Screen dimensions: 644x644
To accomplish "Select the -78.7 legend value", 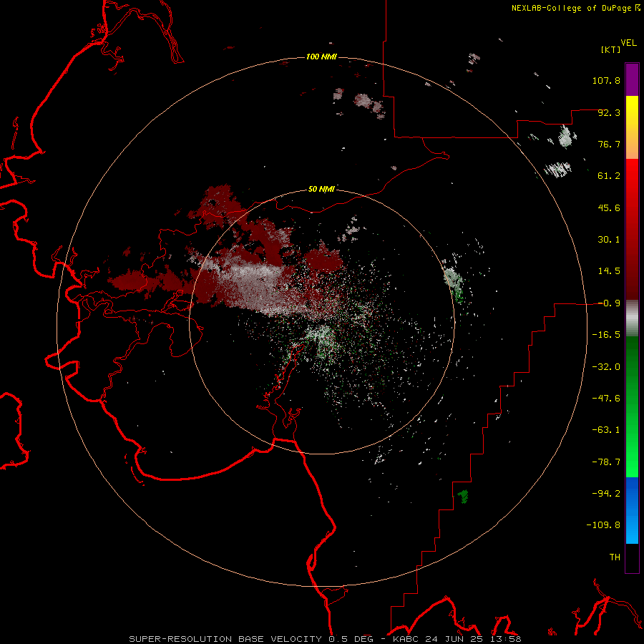I will 606,462.
